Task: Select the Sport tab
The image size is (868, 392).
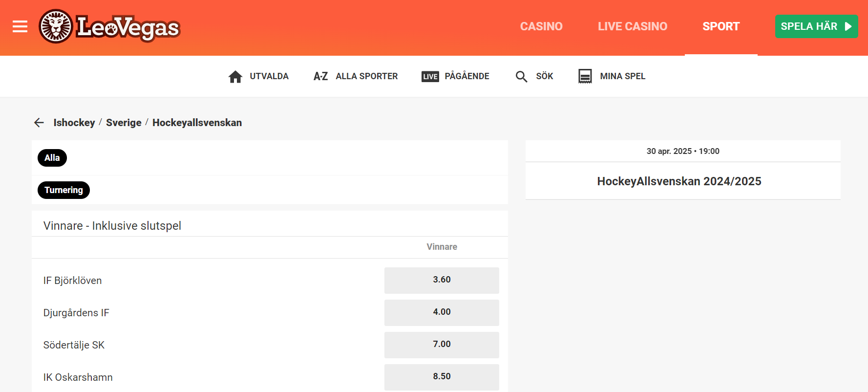Action: point(721,26)
